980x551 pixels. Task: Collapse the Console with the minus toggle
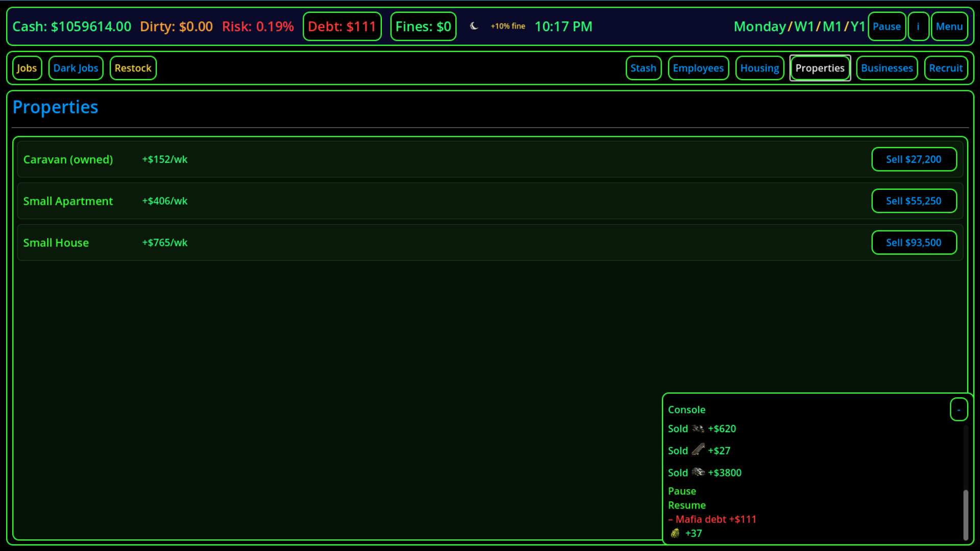coord(959,410)
